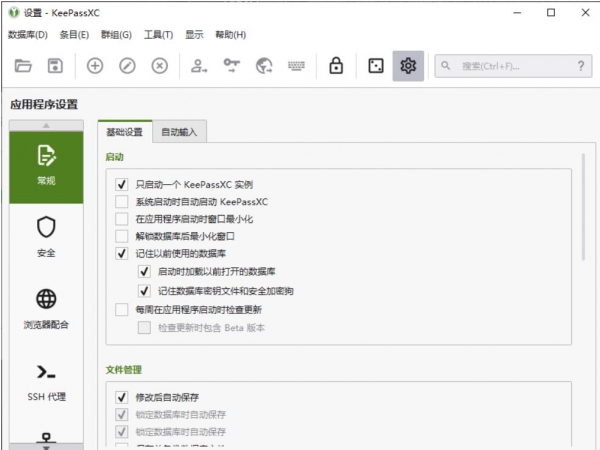Click the settings gear icon
The image size is (600, 450).
(408, 66)
